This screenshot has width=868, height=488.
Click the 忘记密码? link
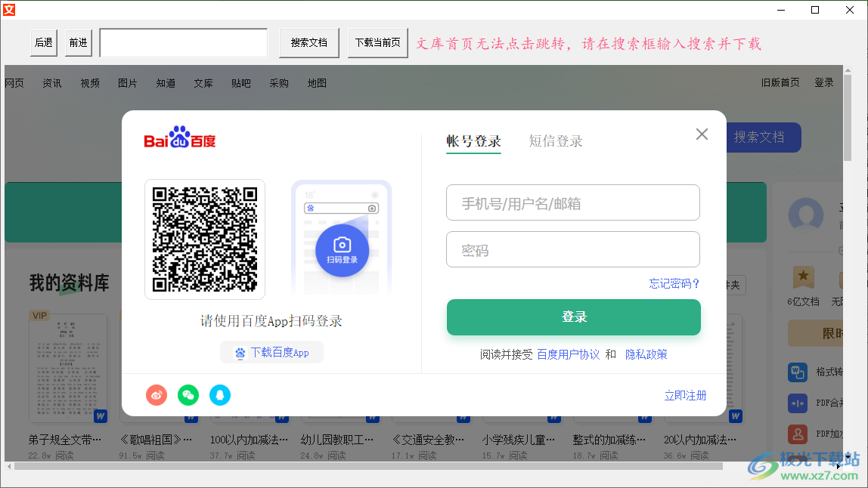(674, 283)
